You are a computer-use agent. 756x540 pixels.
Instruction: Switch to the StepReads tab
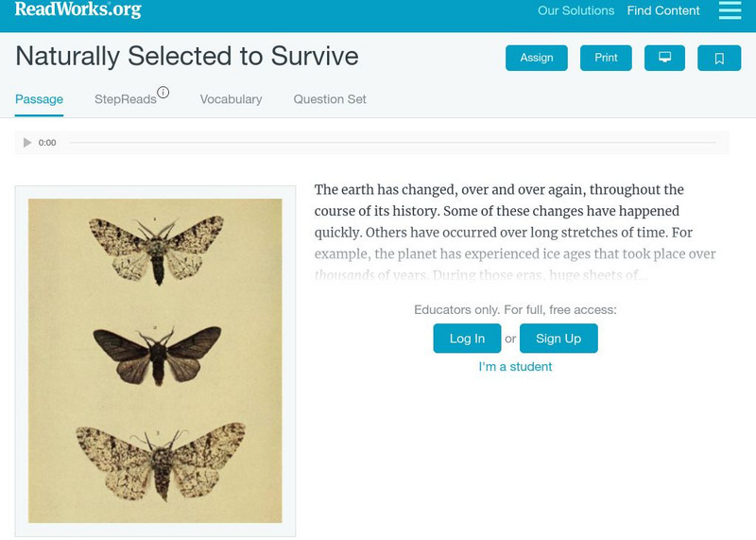point(125,99)
